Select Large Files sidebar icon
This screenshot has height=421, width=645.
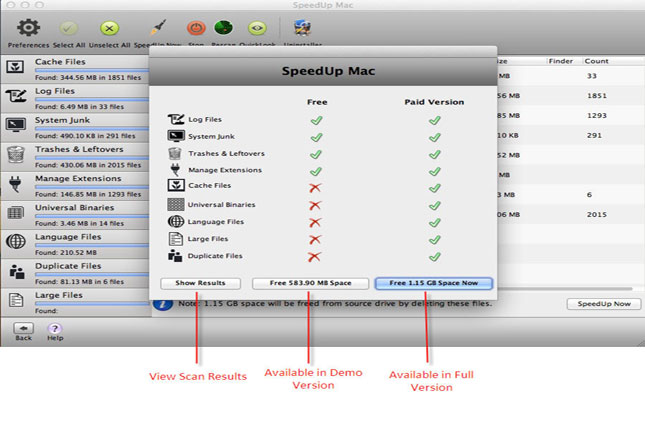click(x=16, y=300)
